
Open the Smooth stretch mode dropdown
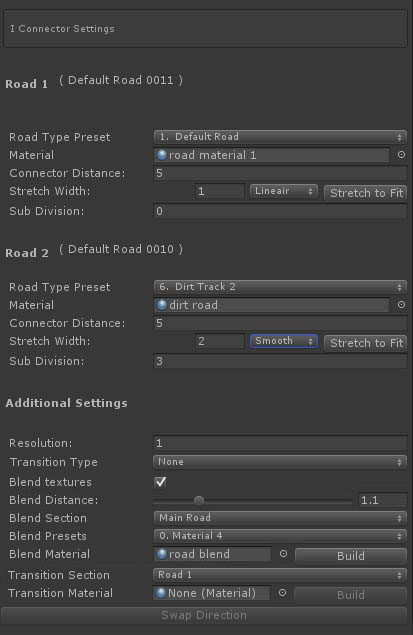tap(283, 341)
